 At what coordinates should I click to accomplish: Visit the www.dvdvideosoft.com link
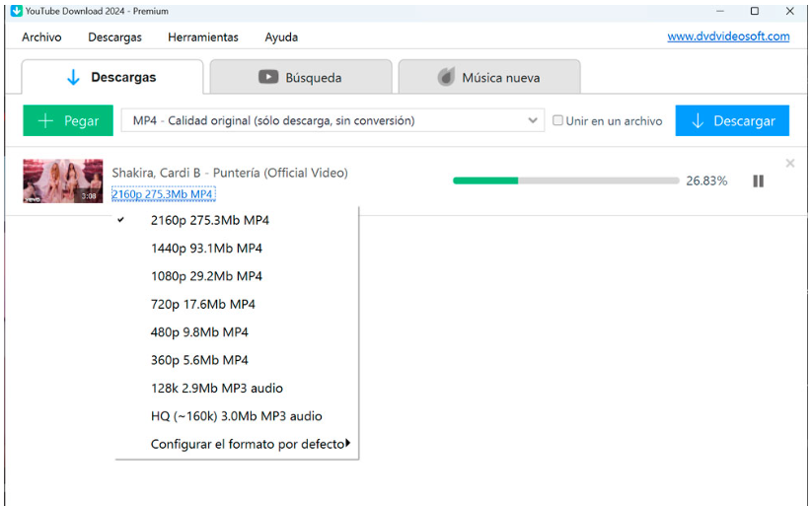[x=728, y=36]
